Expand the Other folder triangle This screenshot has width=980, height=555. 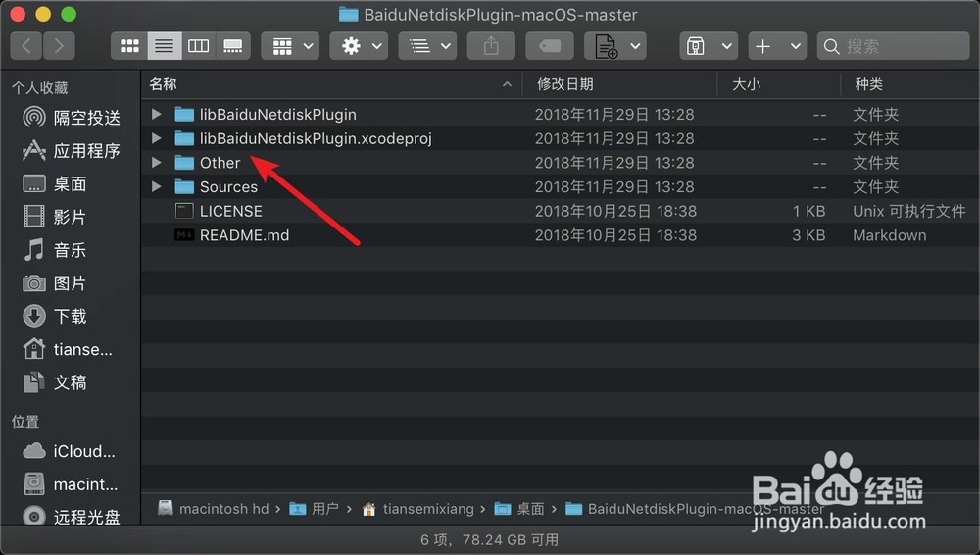[x=156, y=163]
